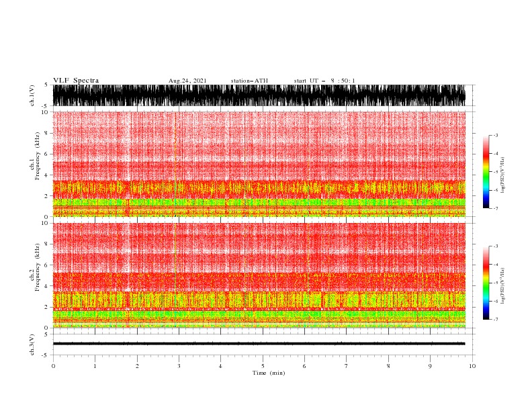
Task: Click the ch.3 voltage waveform trace
Action: (259, 344)
